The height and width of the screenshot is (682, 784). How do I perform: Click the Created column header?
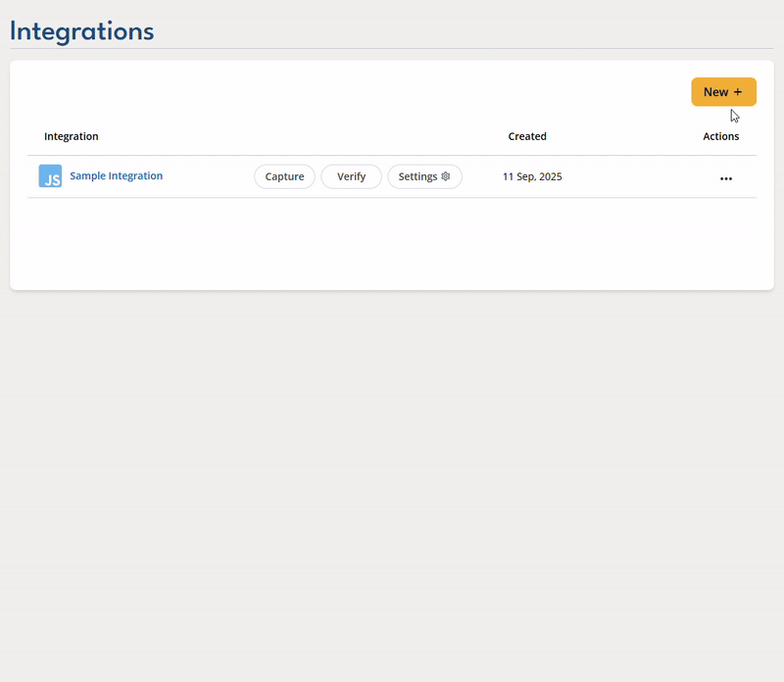(527, 136)
